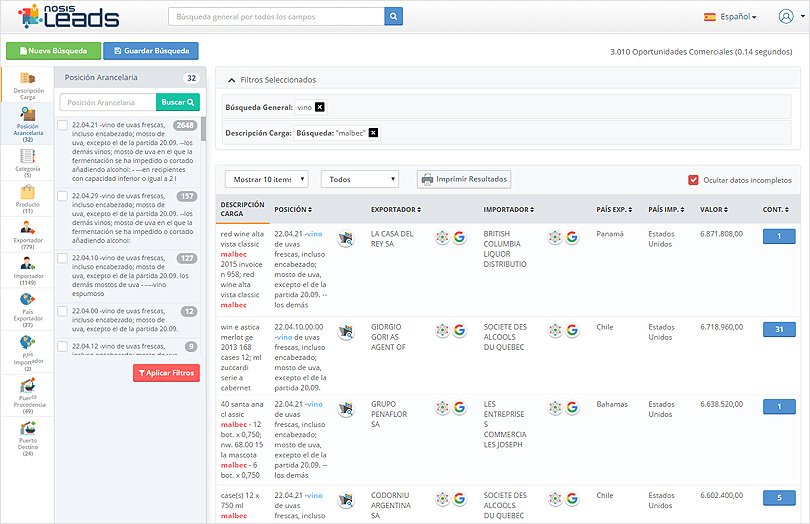Expand the user menu arrow
The width and height of the screenshot is (810, 524).
(x=803, y=16)
